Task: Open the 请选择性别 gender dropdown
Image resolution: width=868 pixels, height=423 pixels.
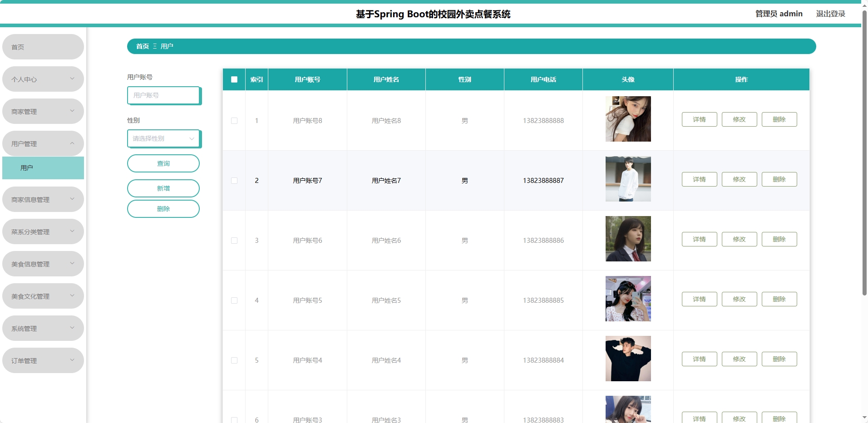Action: pyautogui.click(x=164, y=138)
